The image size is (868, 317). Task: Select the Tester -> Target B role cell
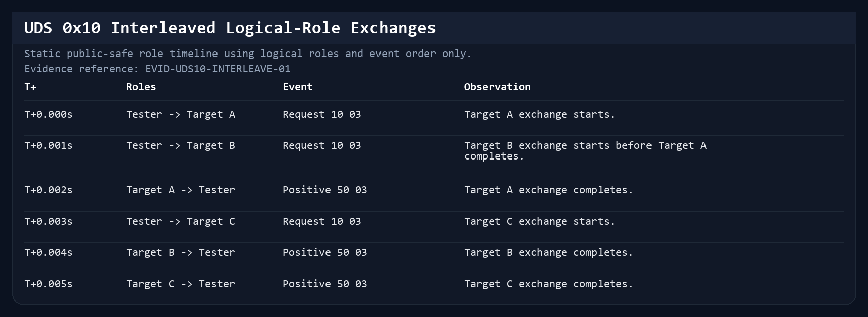181,145
